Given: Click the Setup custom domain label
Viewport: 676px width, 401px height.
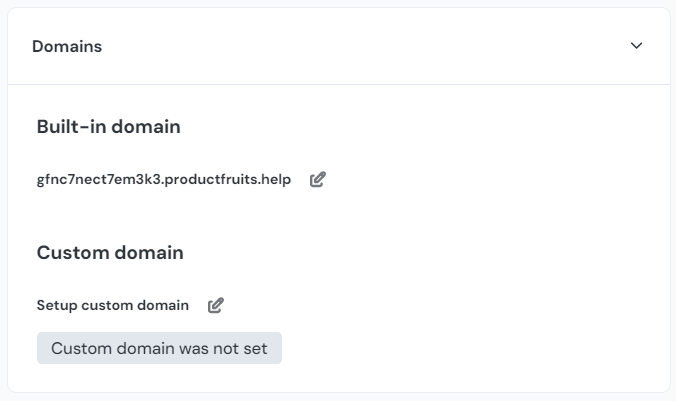Looking at the screenshot, I should [x=113, y=306].
